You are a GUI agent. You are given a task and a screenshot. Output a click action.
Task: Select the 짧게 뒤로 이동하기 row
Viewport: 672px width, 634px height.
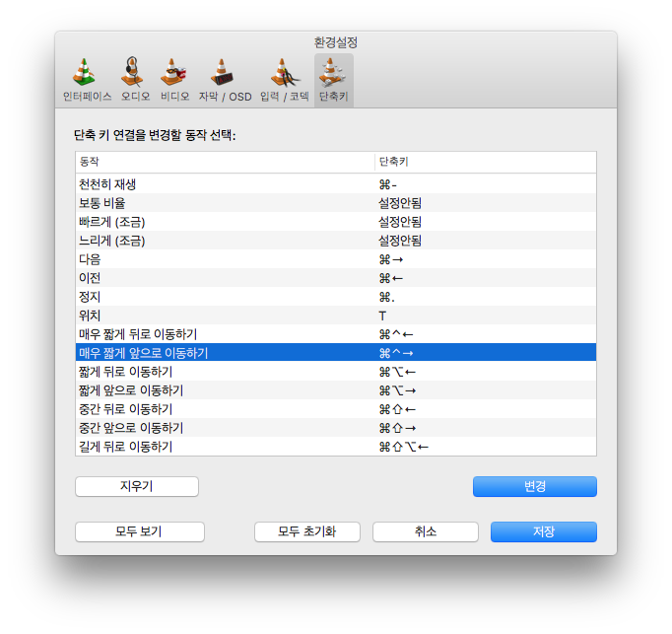click(336, 372)
